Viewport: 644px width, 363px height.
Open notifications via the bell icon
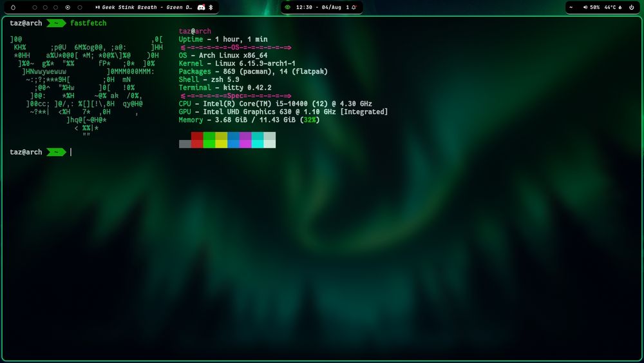tap(354, 7)
